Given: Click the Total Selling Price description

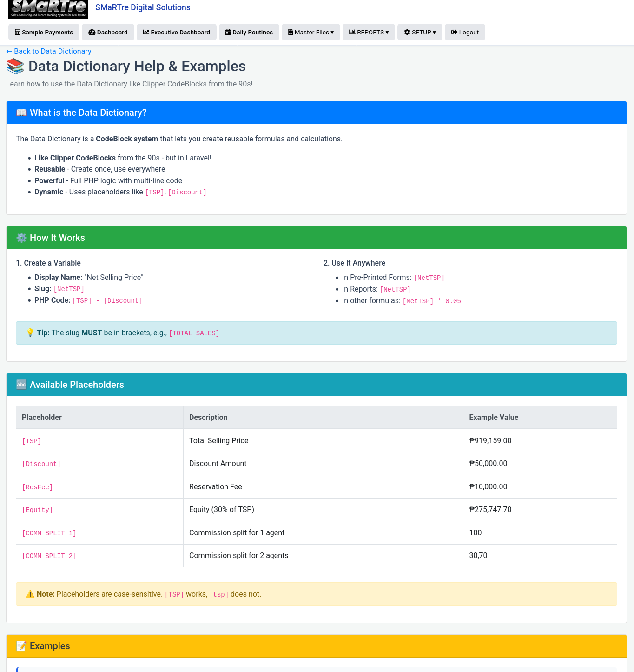Looking at the screenshot, I should point(219,440).
